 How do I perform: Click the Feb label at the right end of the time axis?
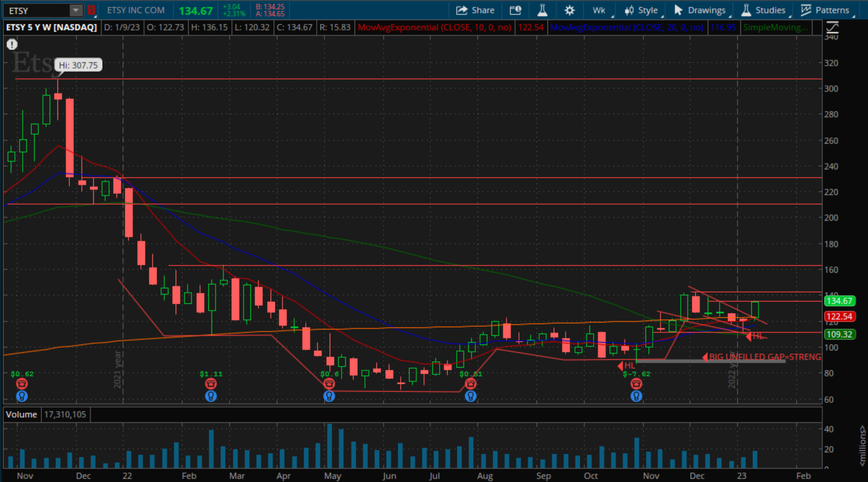point(803,476)
